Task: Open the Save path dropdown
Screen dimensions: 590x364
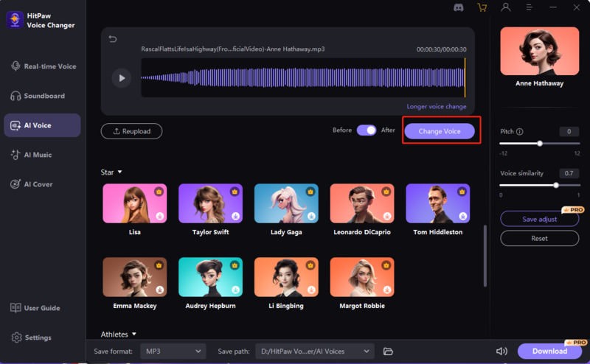Action: tap(315, 351)
